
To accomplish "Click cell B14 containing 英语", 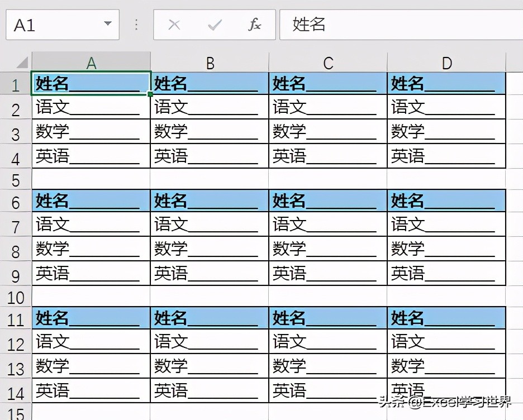I will pos(210,390).
